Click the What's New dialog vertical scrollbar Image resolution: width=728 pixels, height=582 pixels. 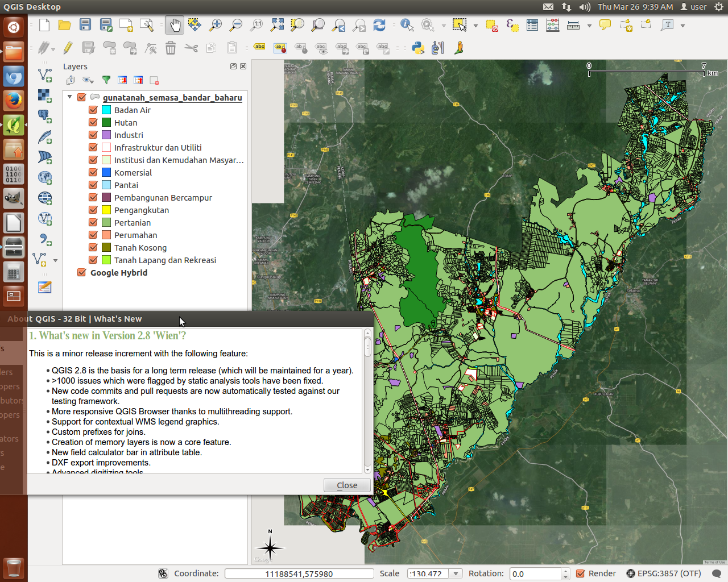(x=367, y=401)
